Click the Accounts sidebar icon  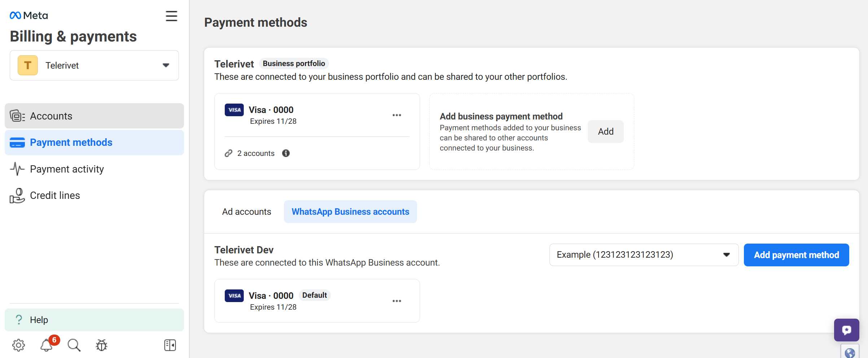[17, 116]
